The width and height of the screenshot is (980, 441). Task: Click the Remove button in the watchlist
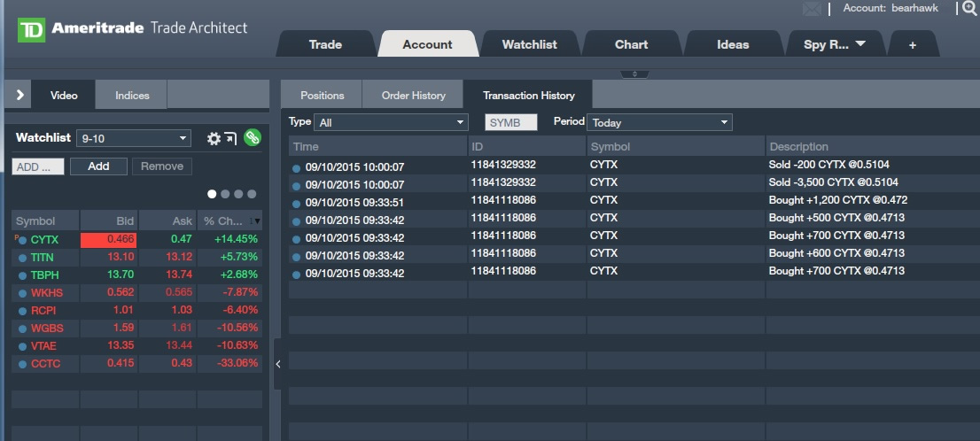162,166
